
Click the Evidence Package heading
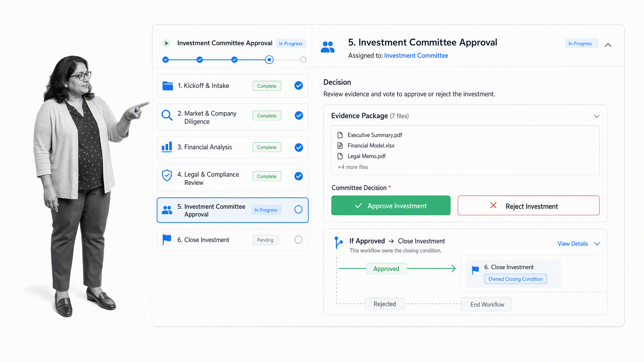[360, 116]
